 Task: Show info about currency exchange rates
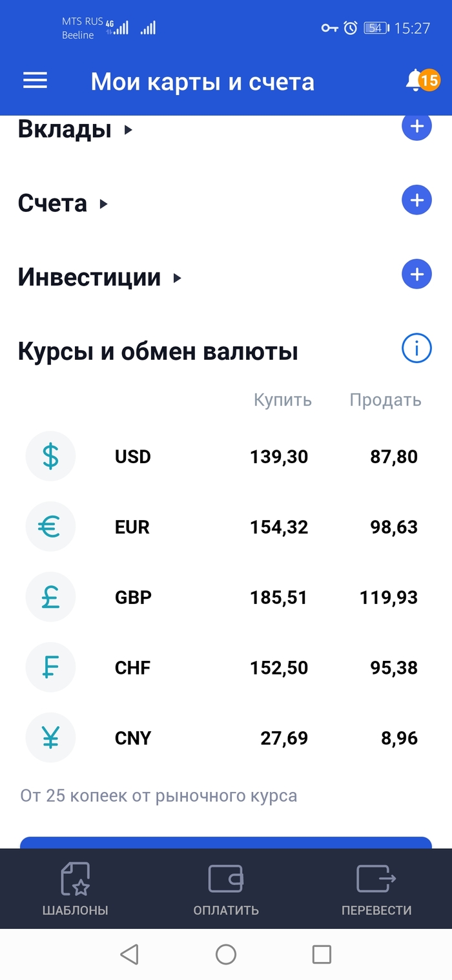pos(416,349)
